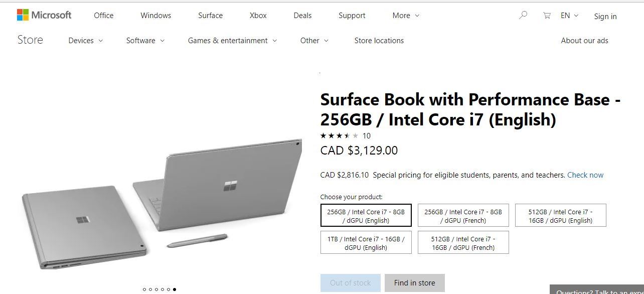Image resolution: width=644 pixels, height=294 pixels.
Task: Click the Find in store button
Action: pos(414,283)
